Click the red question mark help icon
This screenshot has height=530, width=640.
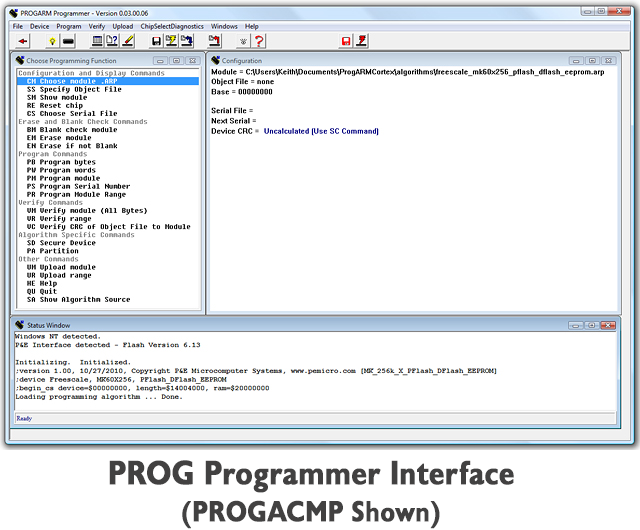pyautogui.click(x=259, y=41)
